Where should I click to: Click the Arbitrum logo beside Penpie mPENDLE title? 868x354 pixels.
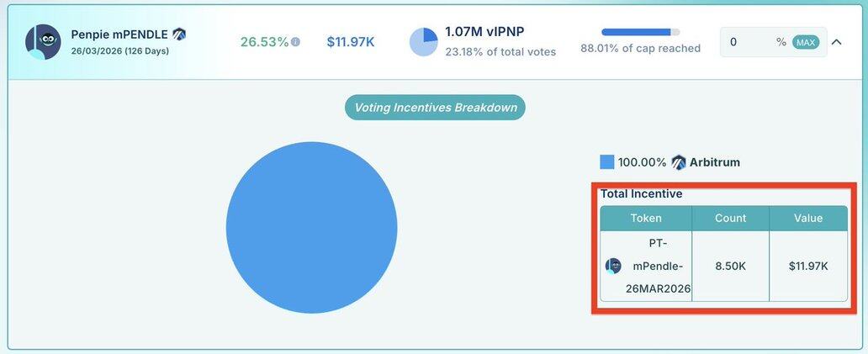179,34
